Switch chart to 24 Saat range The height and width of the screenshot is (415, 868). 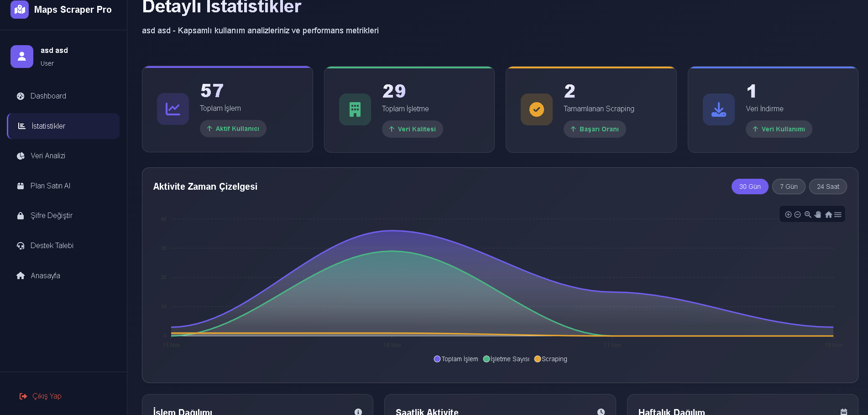(x=828, y=187)
